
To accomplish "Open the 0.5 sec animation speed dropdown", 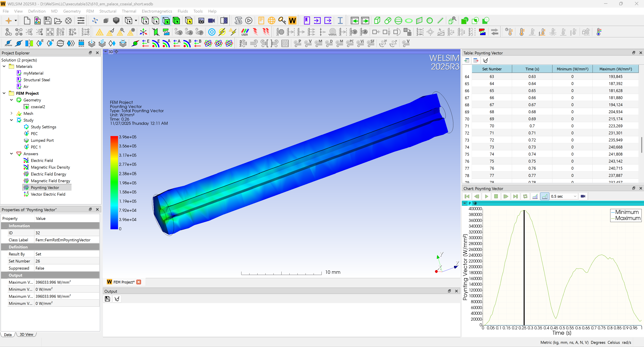I will [x=564, y=196].
